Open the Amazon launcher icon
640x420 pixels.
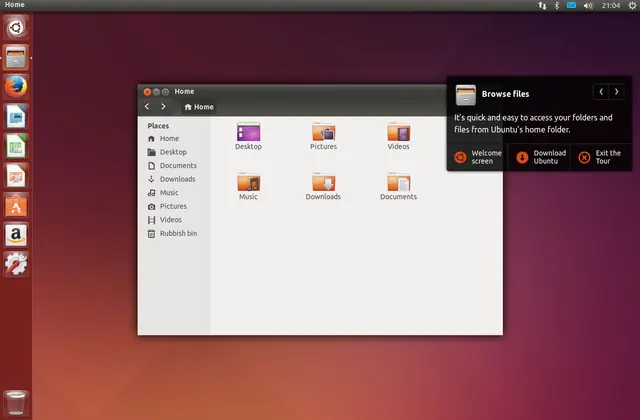[16, 235]
